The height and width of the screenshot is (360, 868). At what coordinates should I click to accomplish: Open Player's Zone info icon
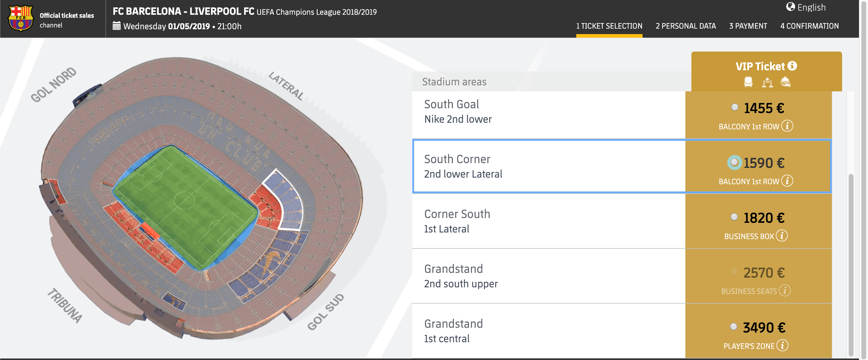tap(782, 346)
